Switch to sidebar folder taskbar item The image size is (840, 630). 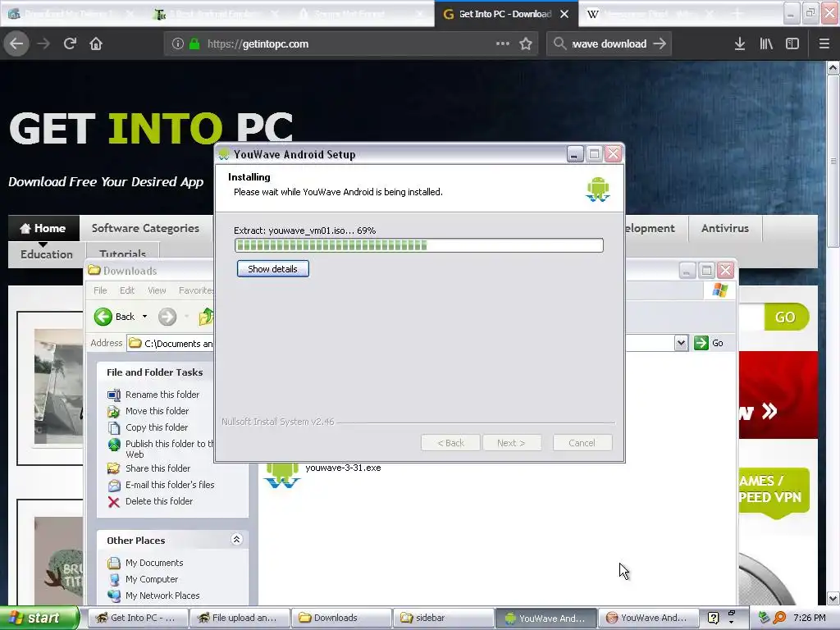pos(443,619)
